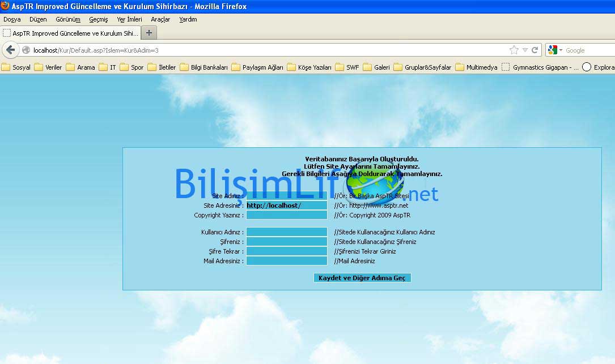
Task: Focus the Şifreniz input field
Action: [x=287, y=242]
